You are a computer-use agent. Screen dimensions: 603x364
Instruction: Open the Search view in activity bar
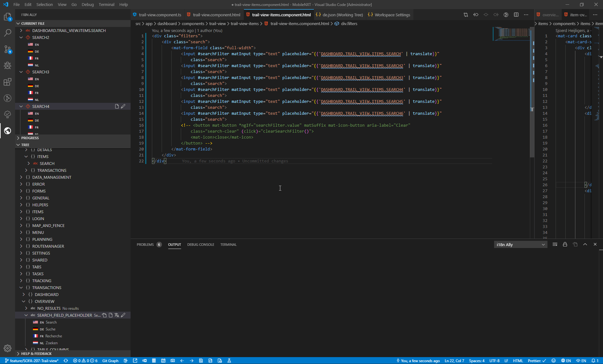[x=8, y=33]
